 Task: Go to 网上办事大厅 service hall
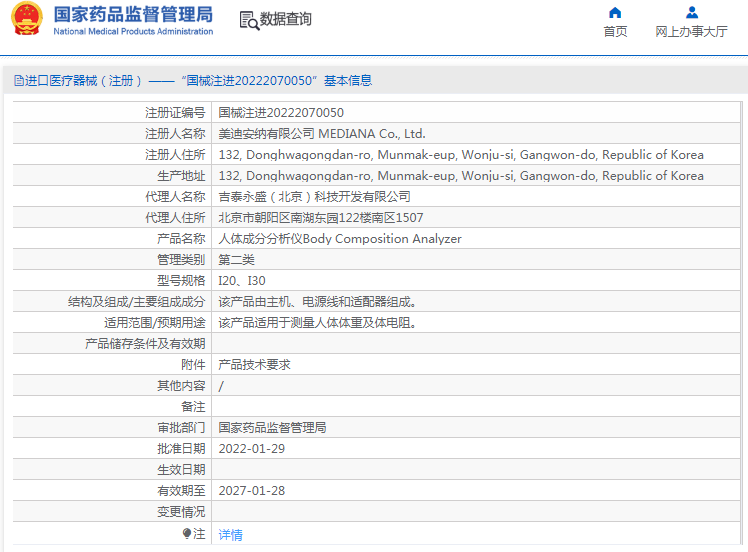coord(691,32)
